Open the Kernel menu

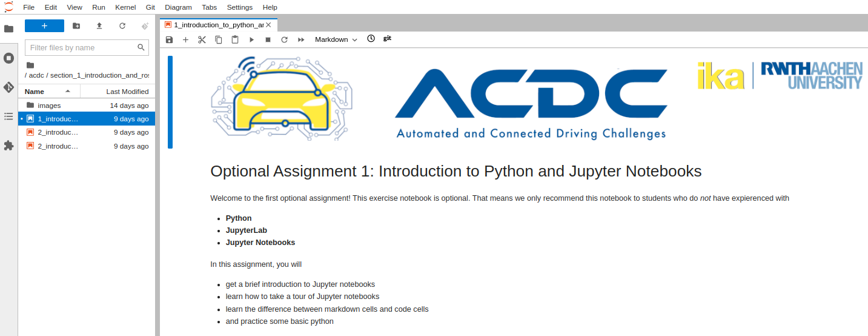(x=125, y=7)
